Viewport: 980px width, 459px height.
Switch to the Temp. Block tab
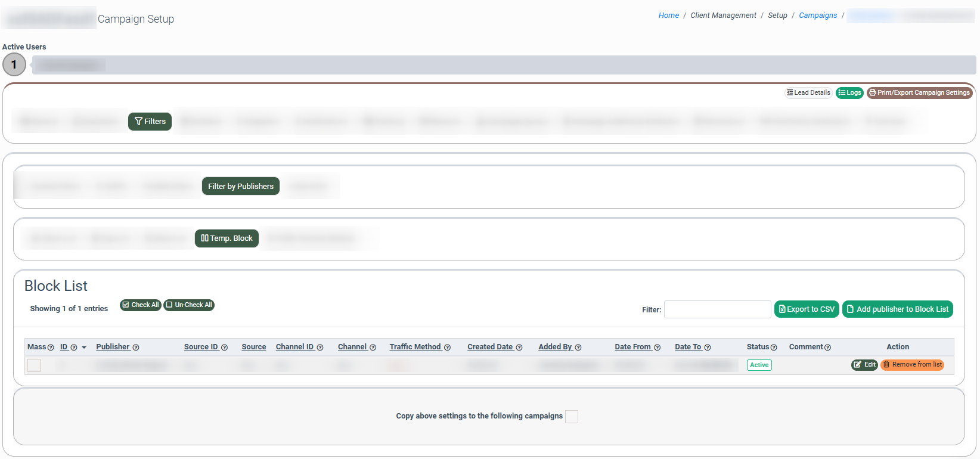pyautogui.click(x=227, y=238)
